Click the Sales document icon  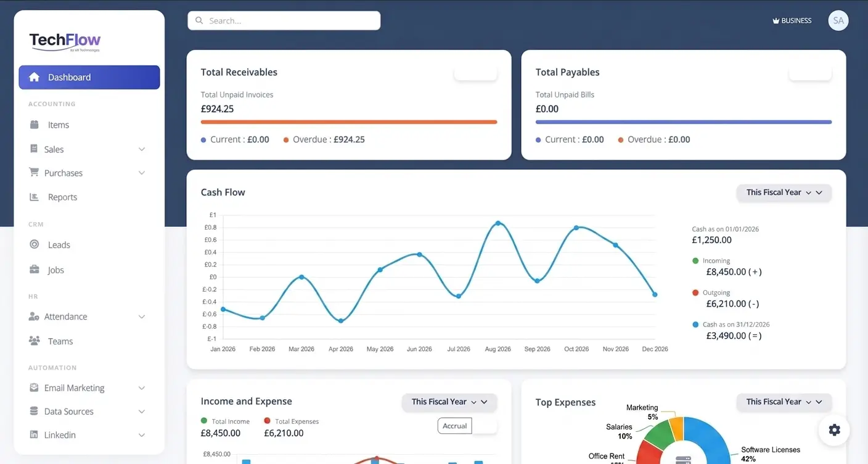tap(33, 149)
